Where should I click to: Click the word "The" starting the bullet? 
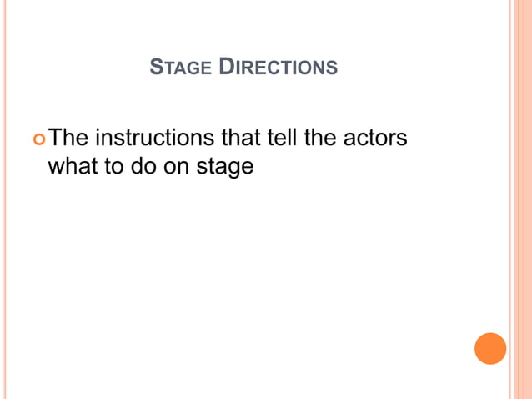click(68, 138)
